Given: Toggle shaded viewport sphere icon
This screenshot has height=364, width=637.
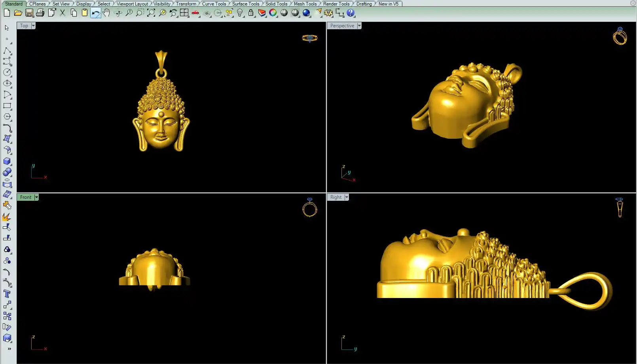Looking at the screenshot, I should tap(284, 13).
